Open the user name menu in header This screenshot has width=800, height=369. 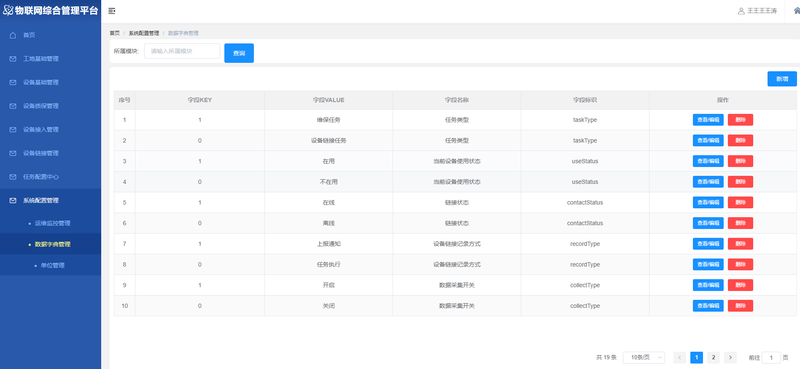762,11
